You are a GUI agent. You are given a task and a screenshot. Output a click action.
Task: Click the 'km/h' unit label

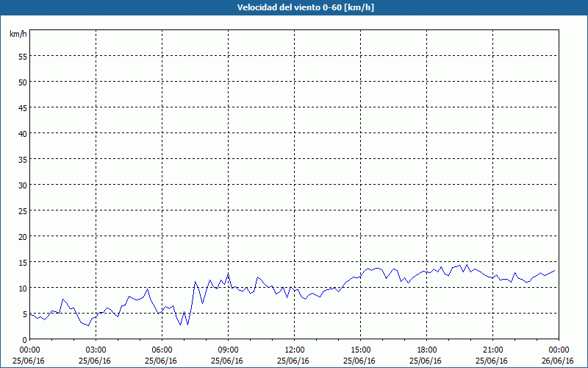18,35
